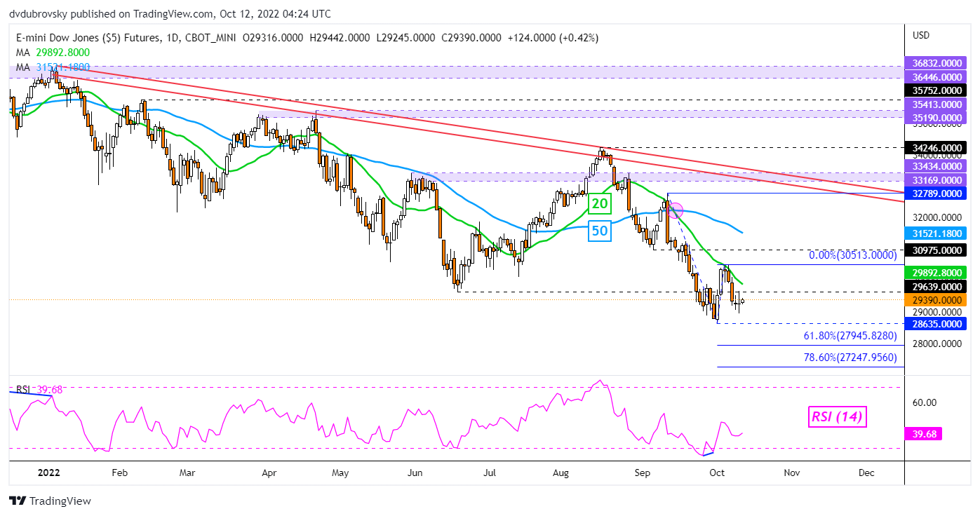The image size is (980, 516).
Task: Click the green 20-MA value label 29892.8000
Action: pos(937,272)
